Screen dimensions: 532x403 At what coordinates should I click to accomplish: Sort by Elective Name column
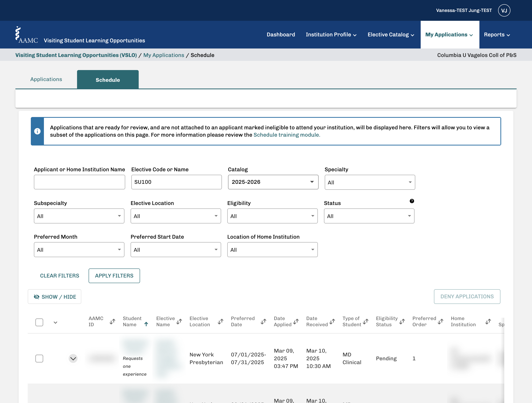pos(179,321)
